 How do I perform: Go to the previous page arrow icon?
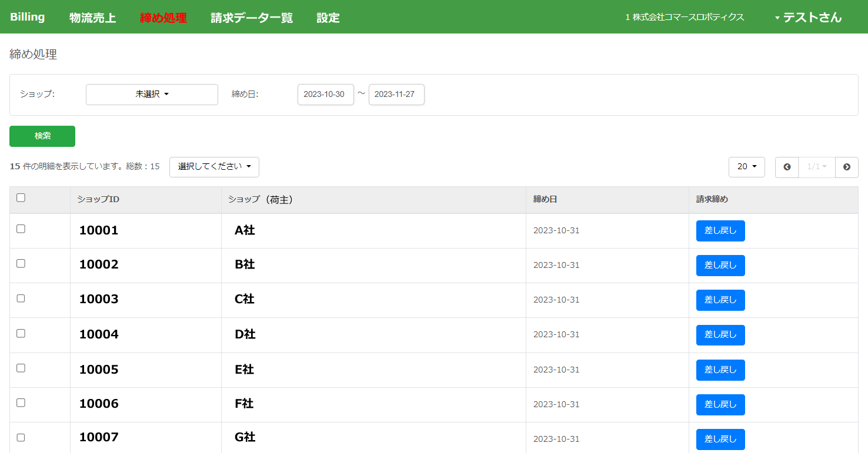(787, 167)
